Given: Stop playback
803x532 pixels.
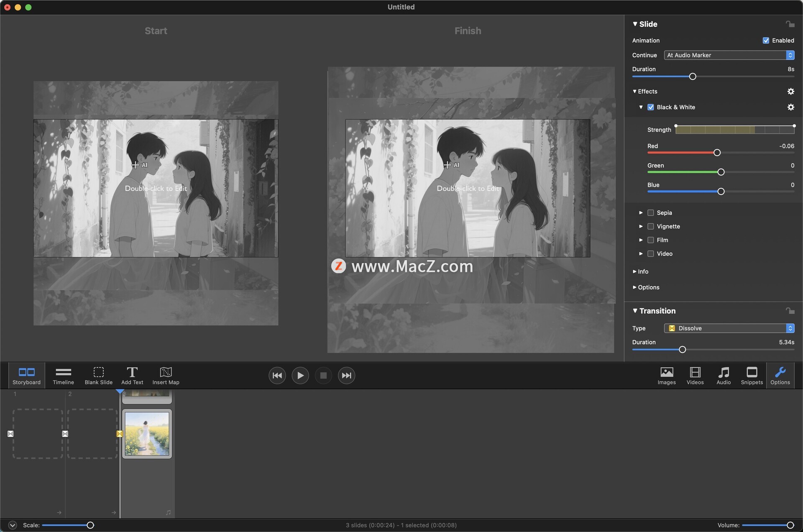Looking at the screenshot, I should [323, 376].
